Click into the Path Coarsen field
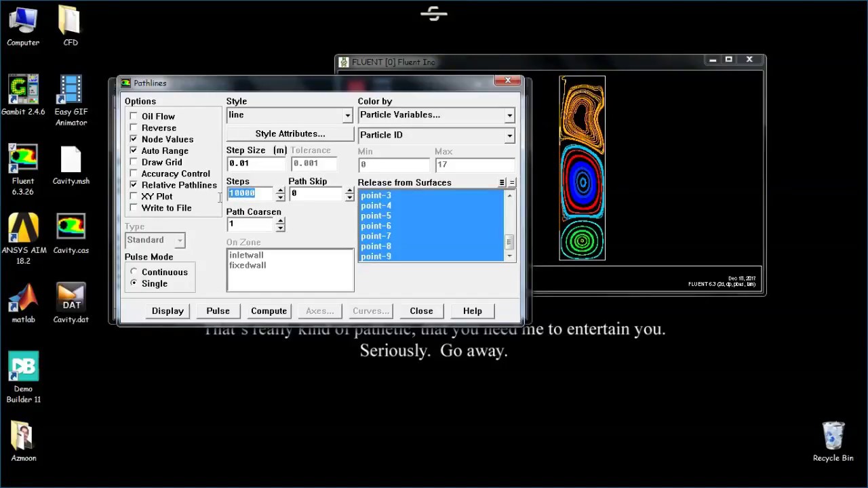The height and width of the screenshot is (488, 868). [x=250, y=224]
